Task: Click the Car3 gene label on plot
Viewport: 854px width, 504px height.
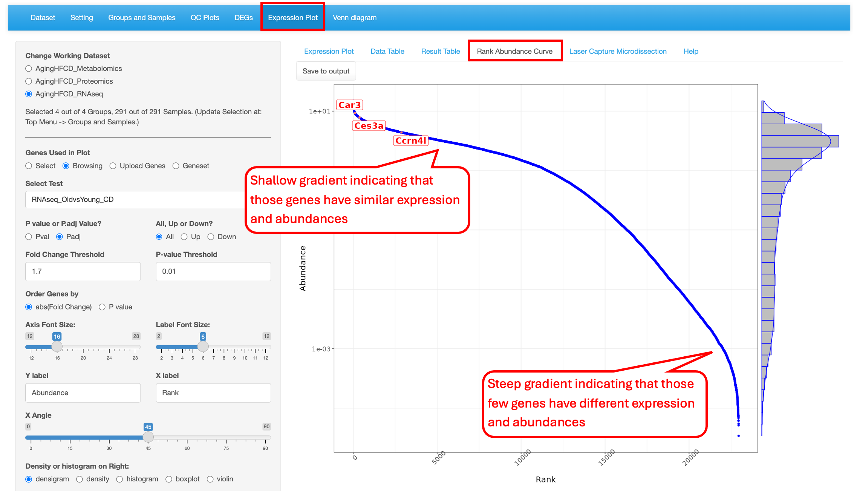Action: coord(349,105)
